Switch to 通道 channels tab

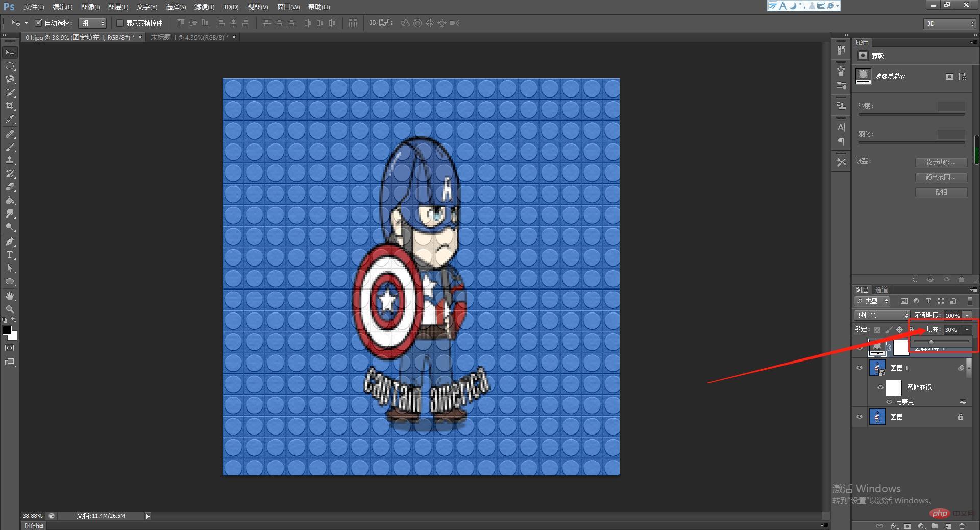tap(881, 290)
